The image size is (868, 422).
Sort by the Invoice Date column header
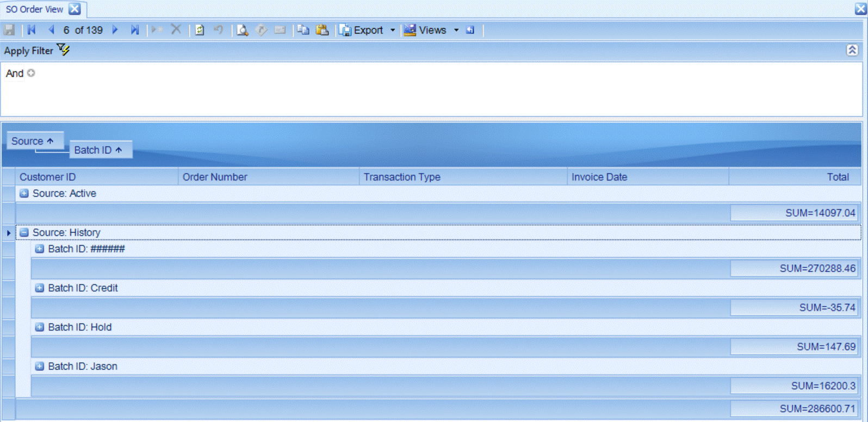599,177
